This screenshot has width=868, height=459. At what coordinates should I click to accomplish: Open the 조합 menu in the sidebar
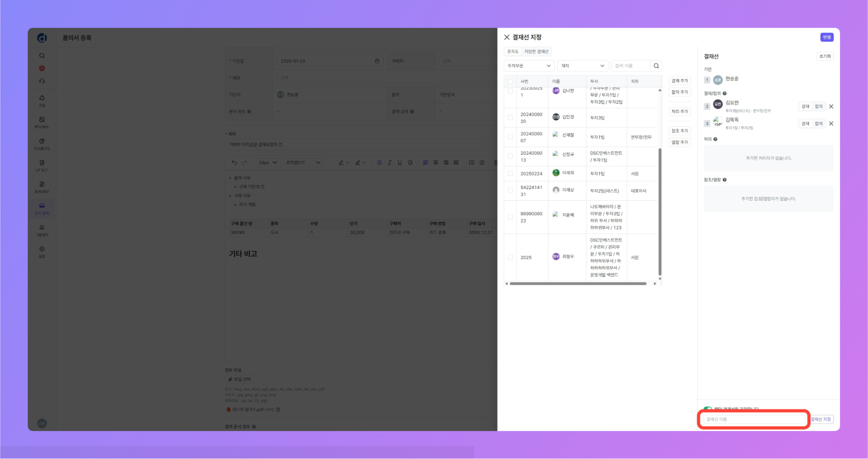(42, 101)
